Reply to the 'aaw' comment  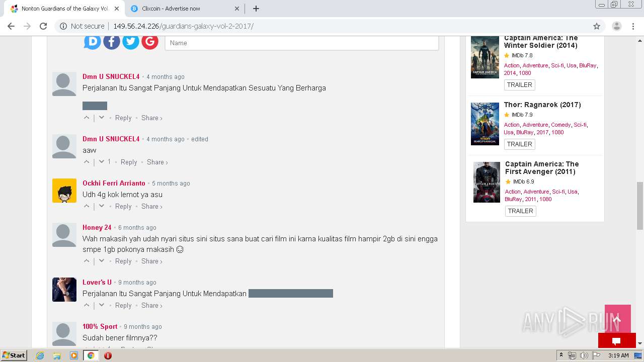click(129, 162)
